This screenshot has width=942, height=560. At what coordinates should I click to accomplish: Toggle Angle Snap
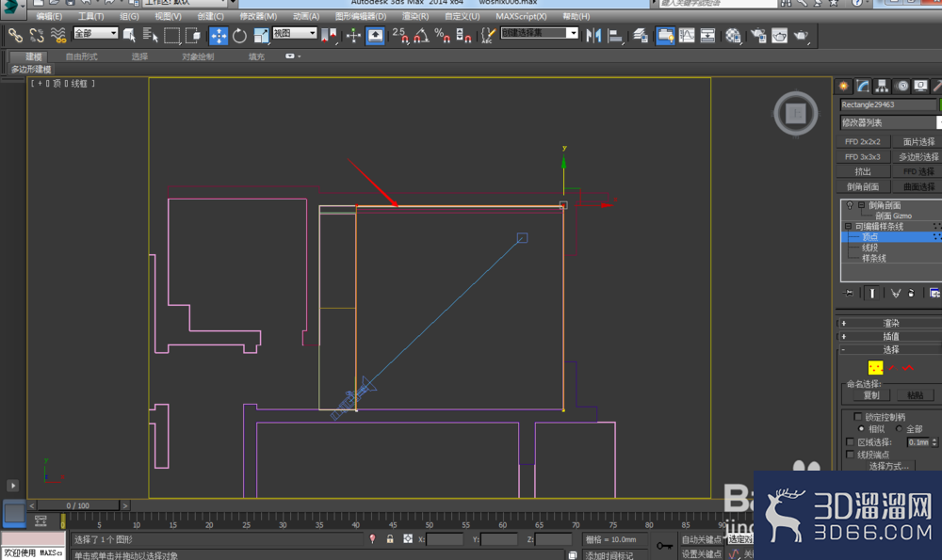[x=421, y=36]
